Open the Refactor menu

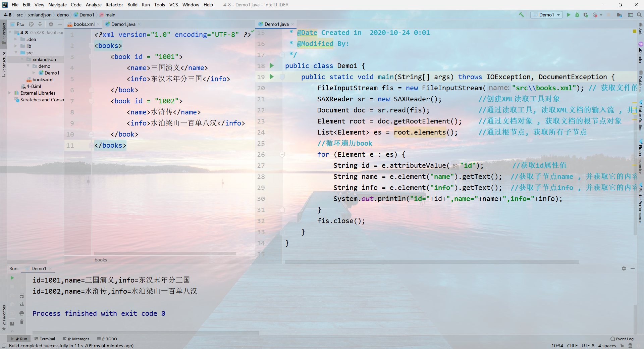click(114, 5)
